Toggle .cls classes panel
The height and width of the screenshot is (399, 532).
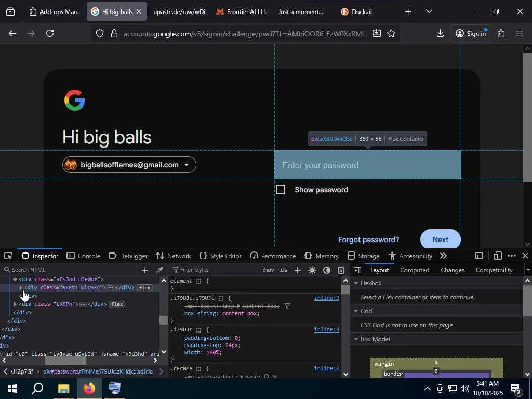[x=283, y=270]
